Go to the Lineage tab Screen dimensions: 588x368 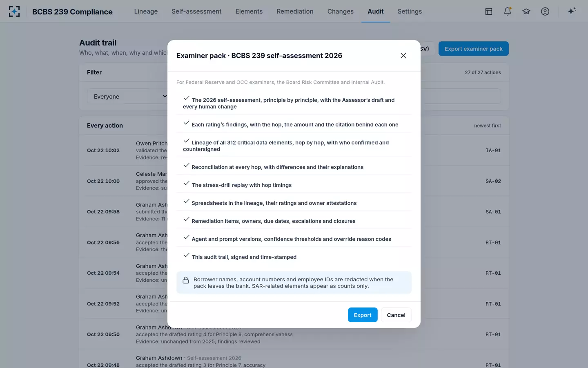click(x=146, y=11)
